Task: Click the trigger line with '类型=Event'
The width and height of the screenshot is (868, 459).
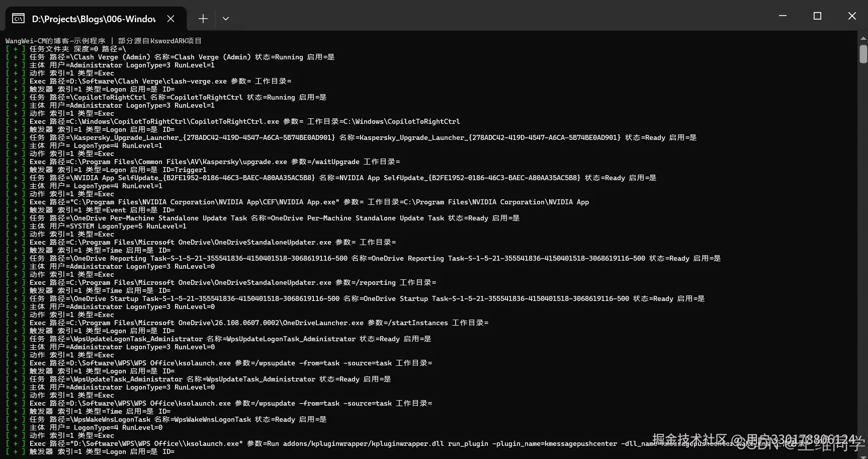Action: 90,210
